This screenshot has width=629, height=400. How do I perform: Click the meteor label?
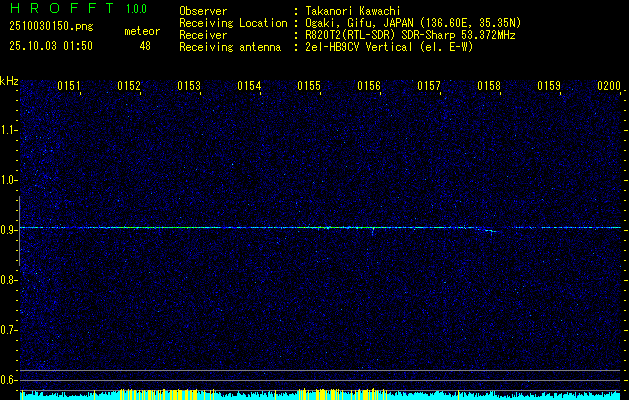pos(142,31)
